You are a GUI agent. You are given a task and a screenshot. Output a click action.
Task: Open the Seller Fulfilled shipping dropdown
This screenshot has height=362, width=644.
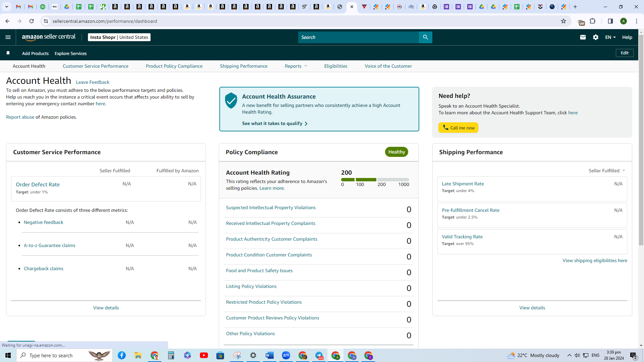(607, 171)
